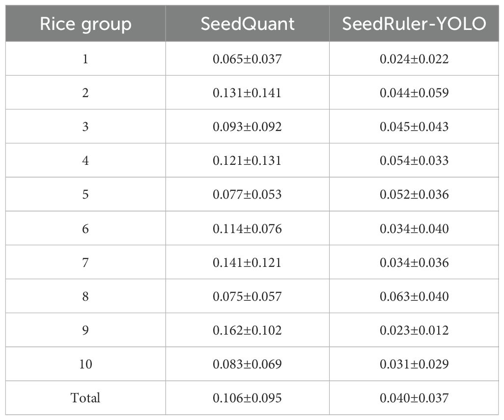Viewport: 504px width, 420px height.
Task: Click the total SeedRuler-YOLO value 0.040±0.037
Action: pyautogui.click(x=414, y=397)
